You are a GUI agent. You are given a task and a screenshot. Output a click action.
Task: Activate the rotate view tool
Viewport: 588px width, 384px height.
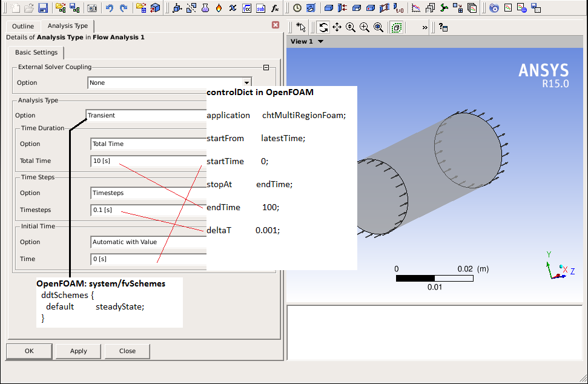(x=323, y=27)
